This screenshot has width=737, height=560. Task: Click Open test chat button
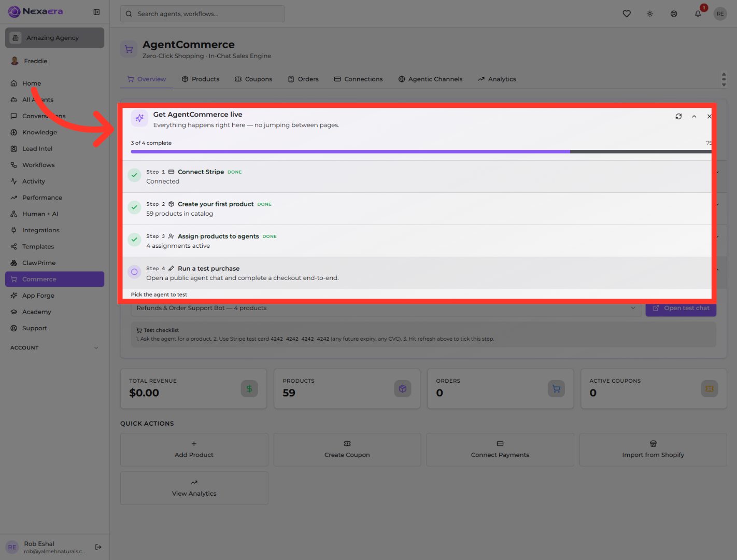pos(681,308)
